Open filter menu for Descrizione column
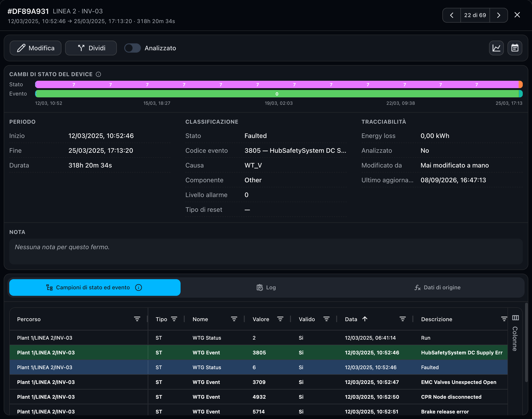 [504, 319]
